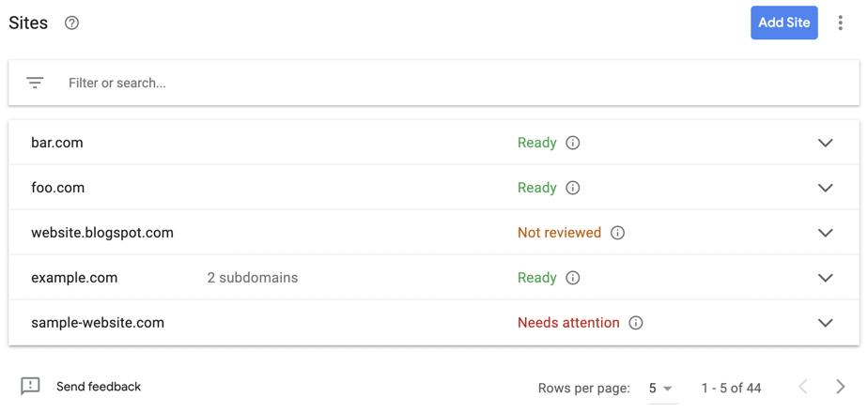
Task: Expand the foo.com row
Action: (x=826, y=188)
